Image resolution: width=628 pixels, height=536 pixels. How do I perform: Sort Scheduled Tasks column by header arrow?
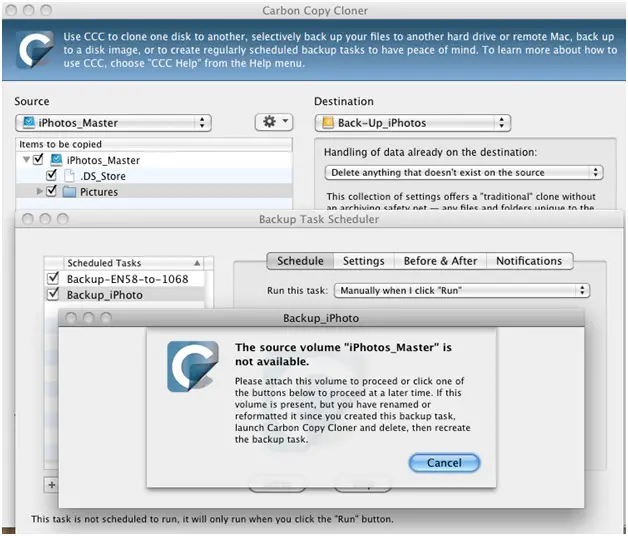tap(197, 263)
